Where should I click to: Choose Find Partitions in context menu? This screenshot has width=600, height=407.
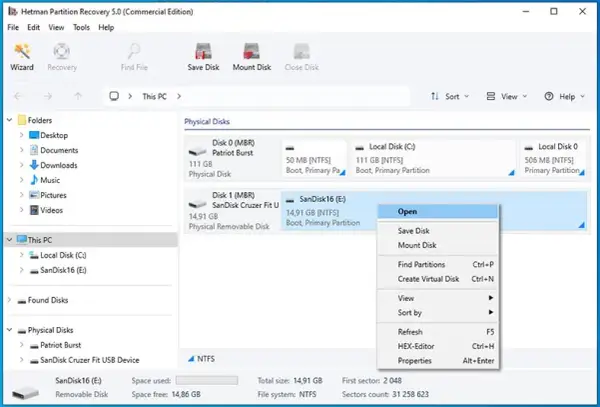pos(438,264)
